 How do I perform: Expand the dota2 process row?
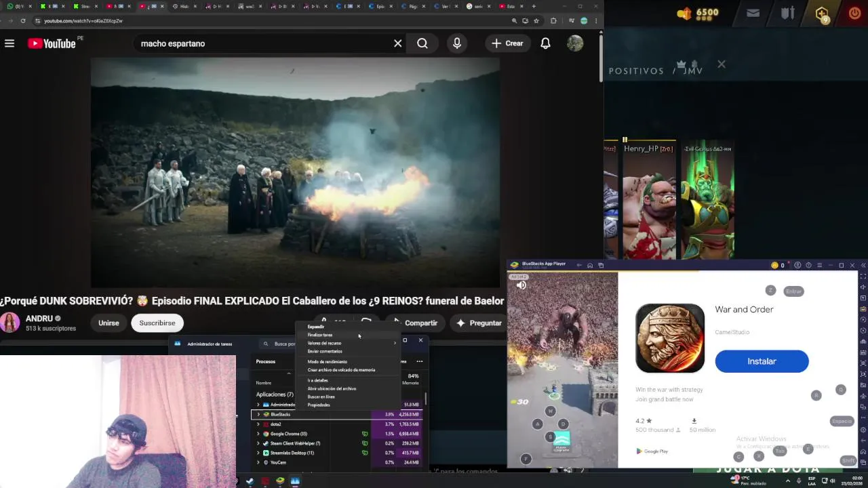(x=258, y=424)
